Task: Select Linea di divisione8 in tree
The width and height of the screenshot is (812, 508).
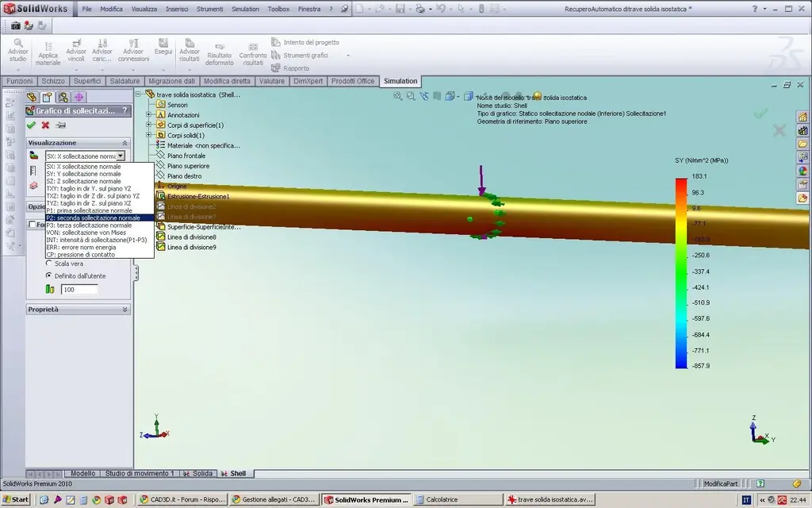Action: [x=192, y=237]
